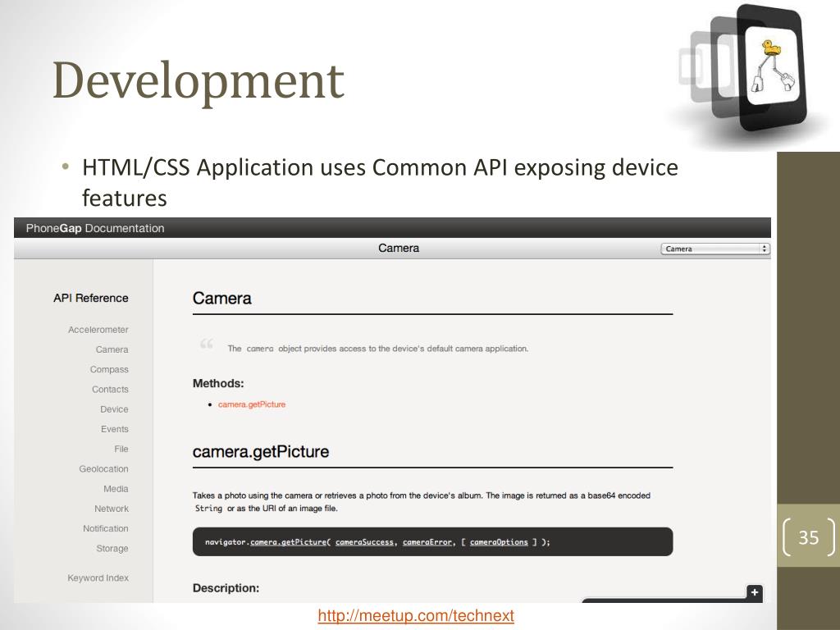840x630 pixels.
Task: Visit the meetup.com/technext link
Action: [x=416, y=615]
